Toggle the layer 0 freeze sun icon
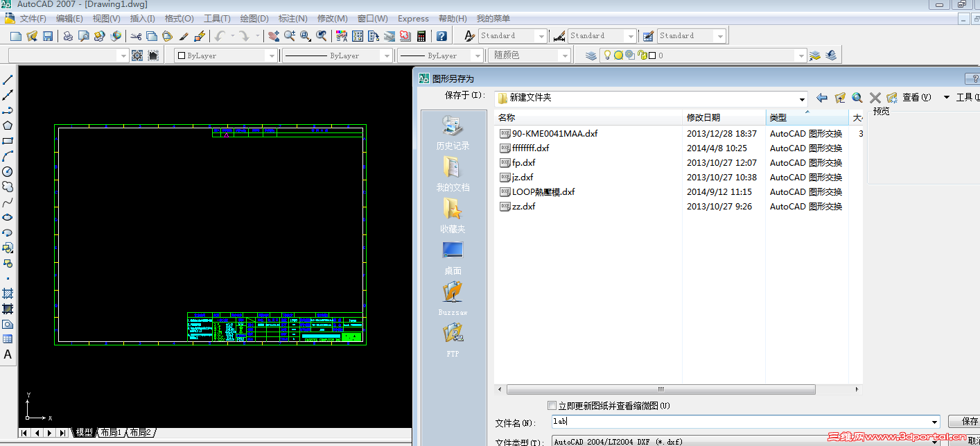Screen dimensions: 980x446 pyautogui.click(x=619, y=55)
